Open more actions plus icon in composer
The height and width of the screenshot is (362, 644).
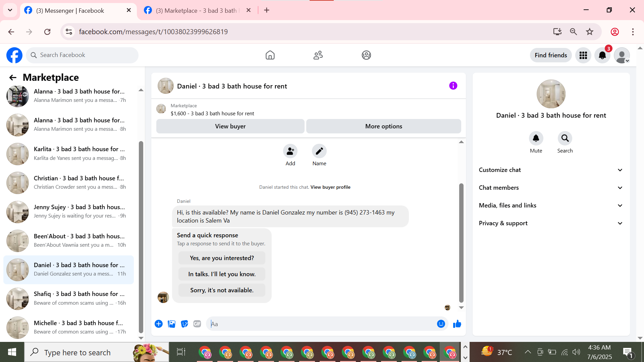159,324
